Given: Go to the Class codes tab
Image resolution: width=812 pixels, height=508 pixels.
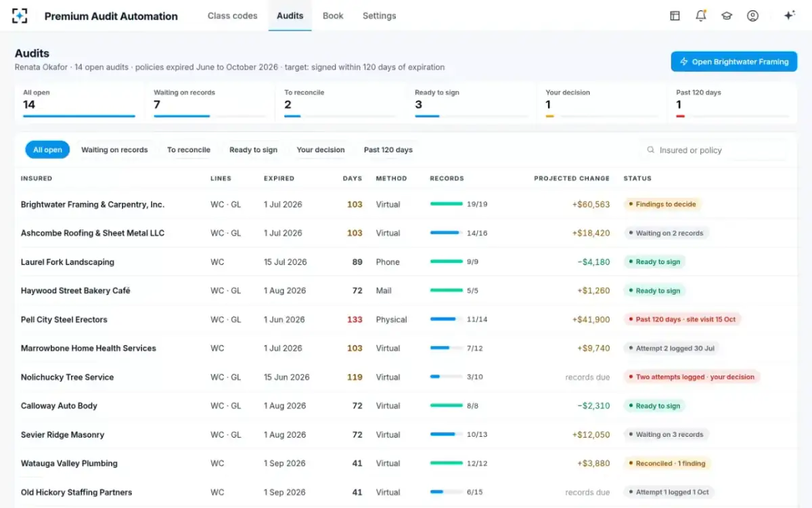Looking at the screenshot, I should point(232,16).
